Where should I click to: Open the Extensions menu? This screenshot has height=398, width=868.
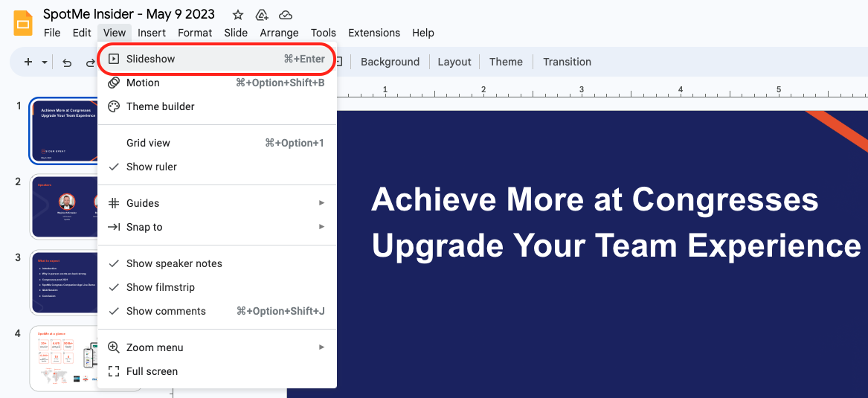[374, 33]
